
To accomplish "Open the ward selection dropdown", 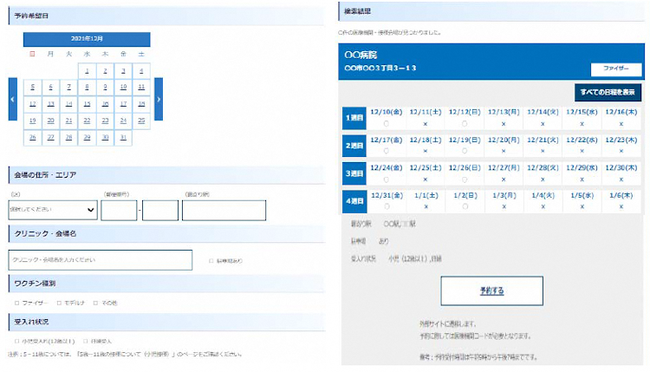I will [x=53, y=210].
